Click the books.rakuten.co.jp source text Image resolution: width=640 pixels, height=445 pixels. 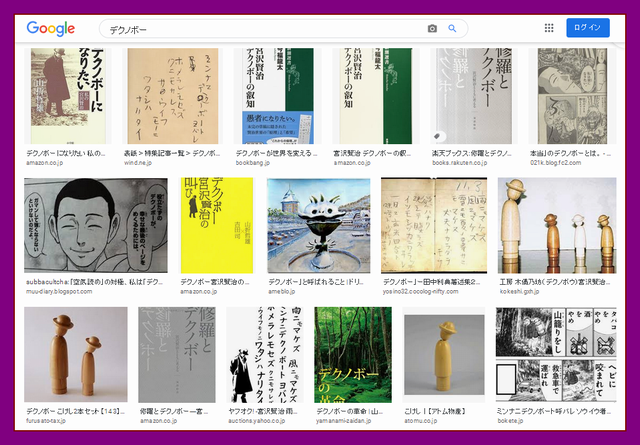(x=460, y=162)
